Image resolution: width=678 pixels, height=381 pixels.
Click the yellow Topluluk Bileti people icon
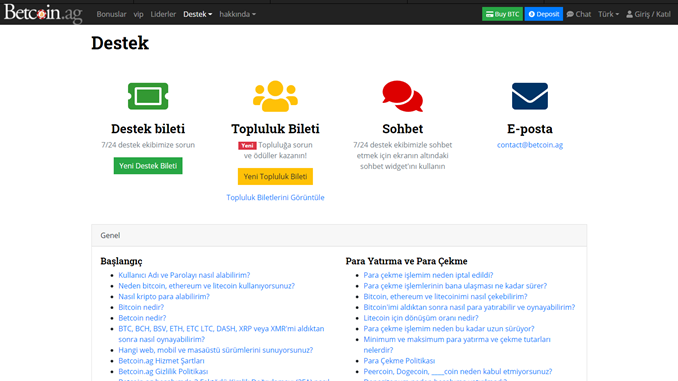(275, 96)
